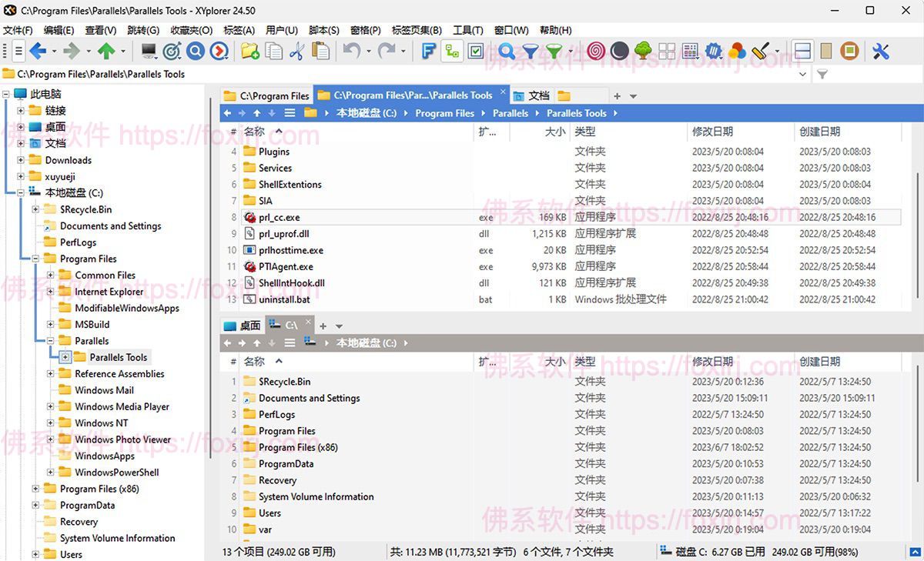Toggle the dark mode sphere icon

pyautogui.click(x=620, y=51)
